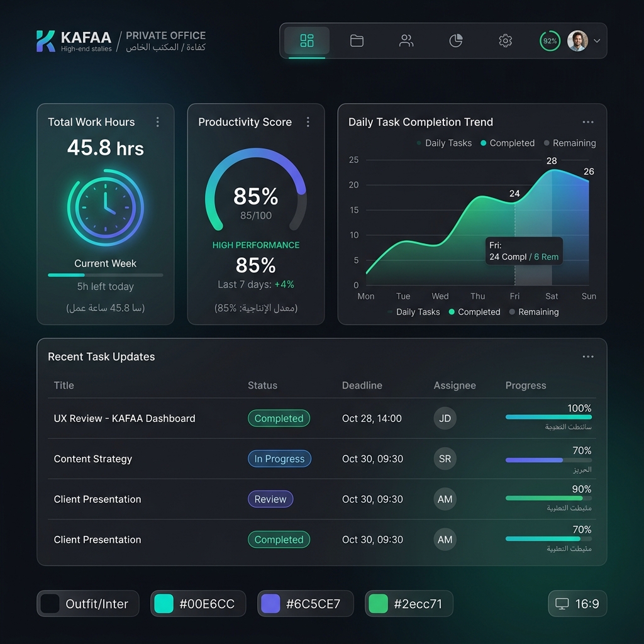This screenshot has height=644, width=644.
Task: Click the user profile avatar
Action: point(577,41)
